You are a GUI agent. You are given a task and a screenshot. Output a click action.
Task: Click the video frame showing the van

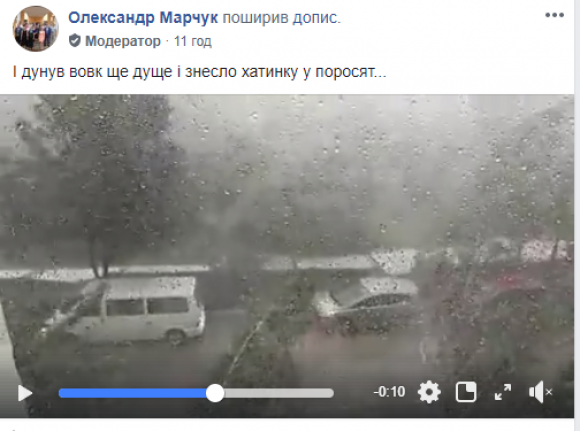tap(135, 310)
